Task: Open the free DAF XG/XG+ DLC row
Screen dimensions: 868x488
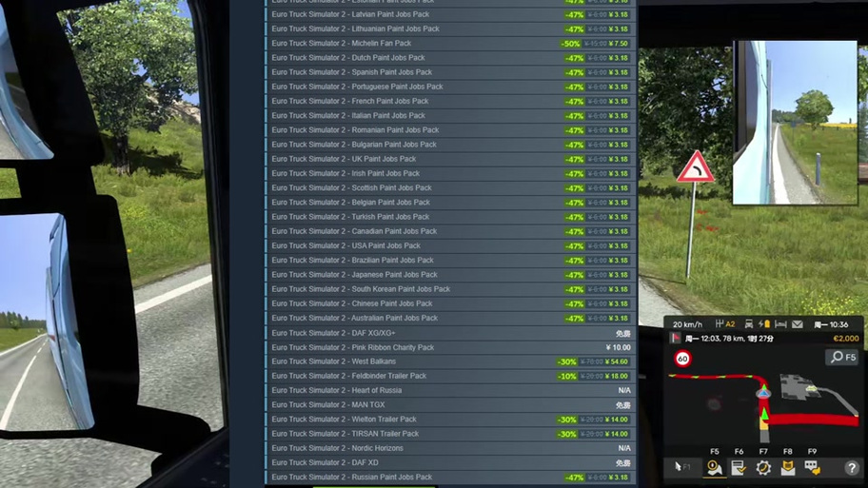Action: click(450, 333)
